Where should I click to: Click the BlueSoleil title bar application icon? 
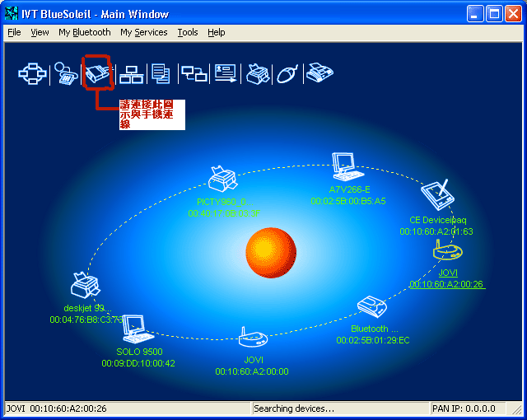12,13
